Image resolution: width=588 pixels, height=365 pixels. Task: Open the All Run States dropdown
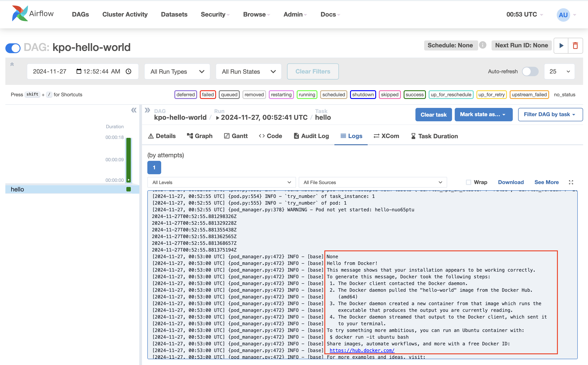(248, 71)
